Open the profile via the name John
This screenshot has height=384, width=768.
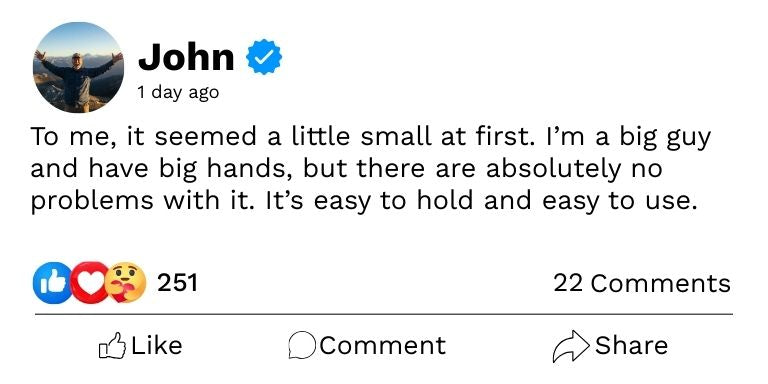click(x=186, y=57)
